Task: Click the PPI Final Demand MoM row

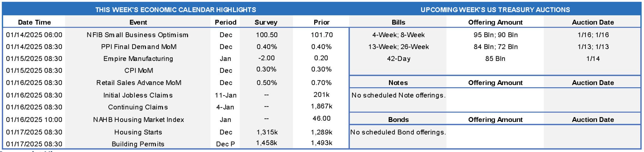Action: click(x=139, y=47)
